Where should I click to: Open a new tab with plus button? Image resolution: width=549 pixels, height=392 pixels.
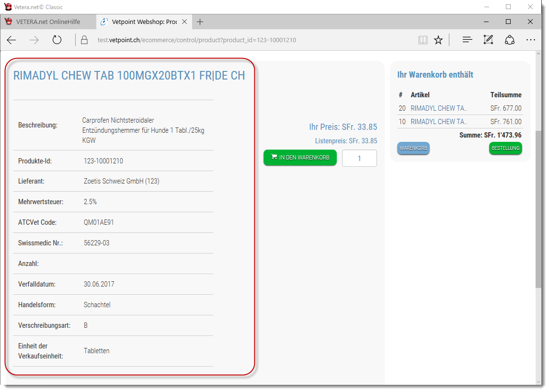click(200, 22)
